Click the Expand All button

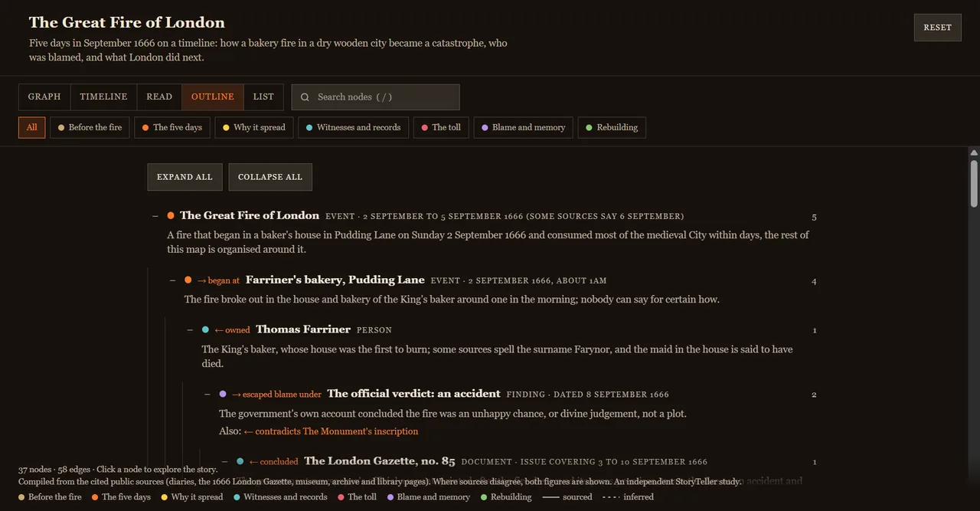(x=185, y=177)
